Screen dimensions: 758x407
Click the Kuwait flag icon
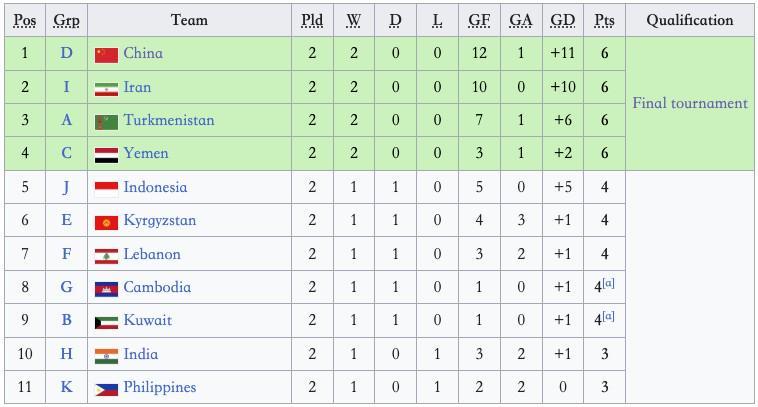(106, 321)
